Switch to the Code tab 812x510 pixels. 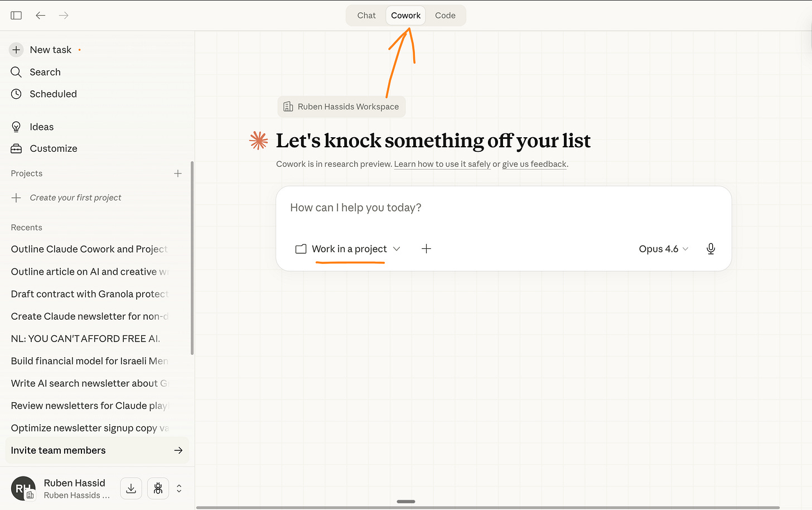point(445,16)
